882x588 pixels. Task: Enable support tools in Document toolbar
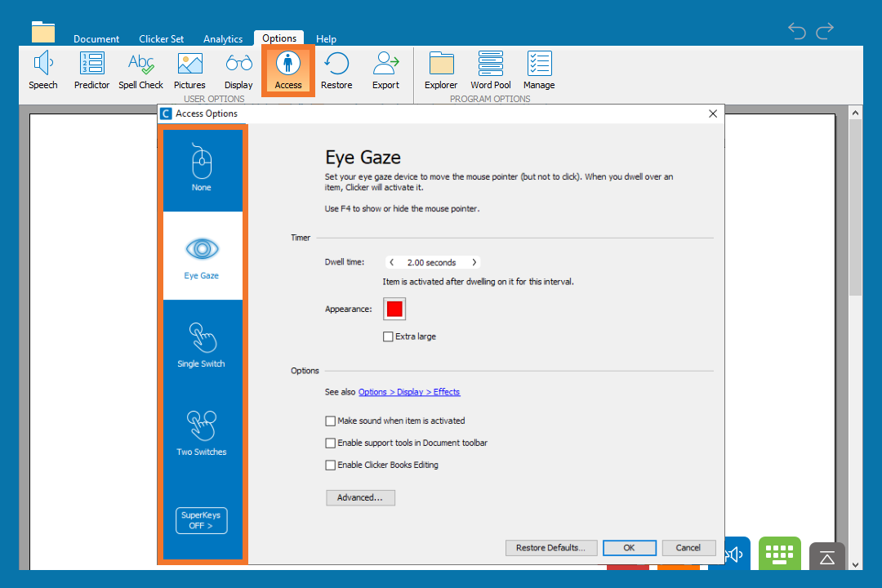[x=331, y=443]
